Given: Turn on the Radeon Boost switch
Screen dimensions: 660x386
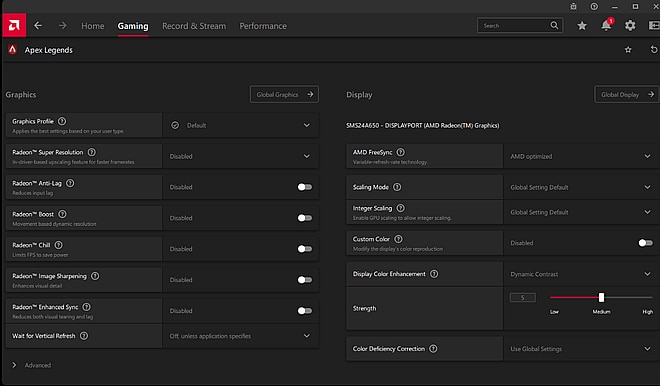Looking at the screenshot, I should 305,218.
